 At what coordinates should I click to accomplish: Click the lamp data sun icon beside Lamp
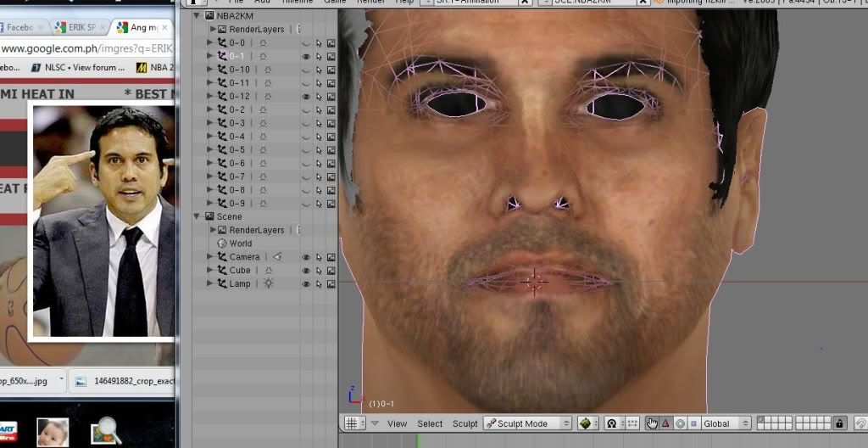pos(269,283)
